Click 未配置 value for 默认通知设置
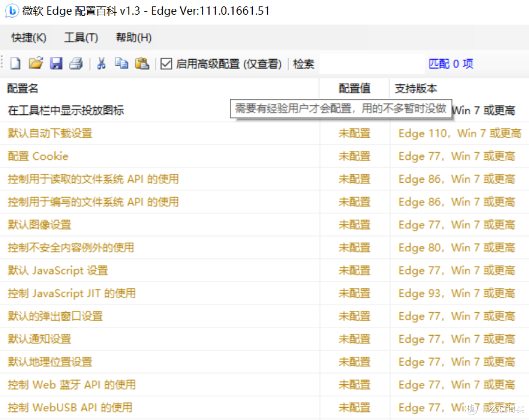The height and width of the screenshot is (420, 529). 354,339
